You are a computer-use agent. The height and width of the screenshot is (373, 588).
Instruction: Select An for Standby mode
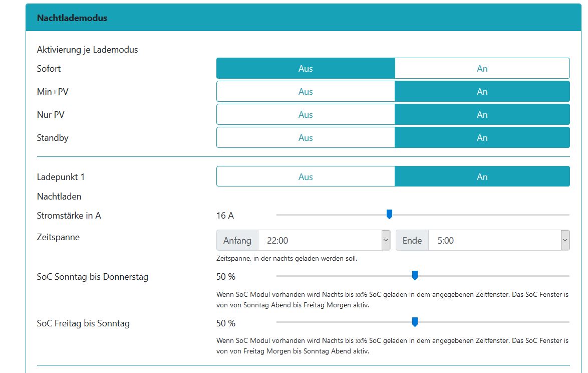tap(482, 138)
